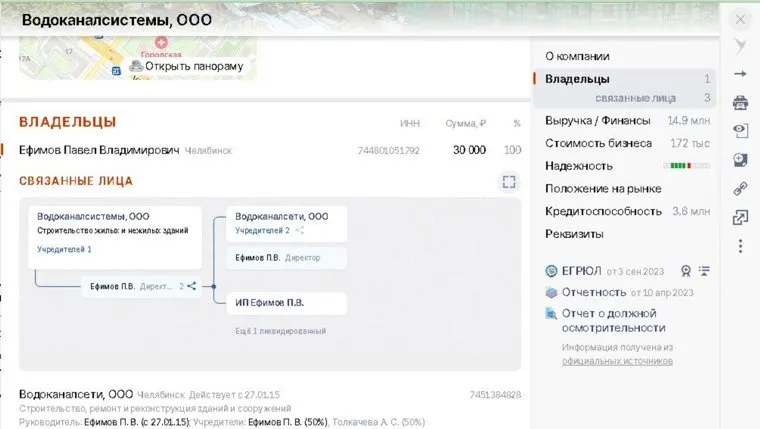Open Ефимов Павел Владимирович owner link
This screenshot has height=429, width=760.
pos(99,150)
